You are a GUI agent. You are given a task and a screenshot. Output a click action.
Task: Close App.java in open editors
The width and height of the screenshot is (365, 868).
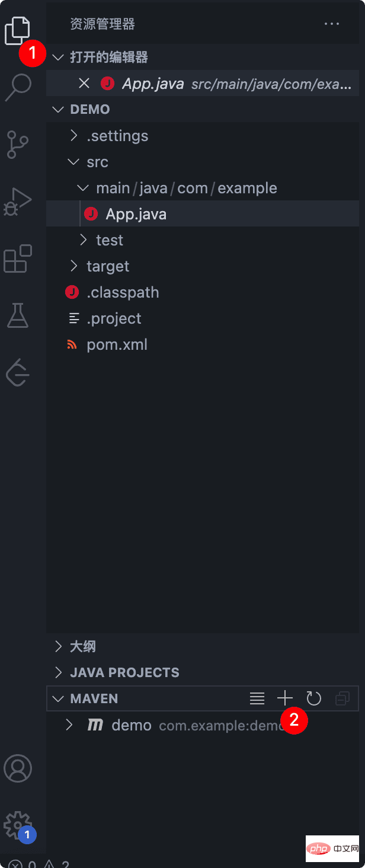click(x=84, y=84)
